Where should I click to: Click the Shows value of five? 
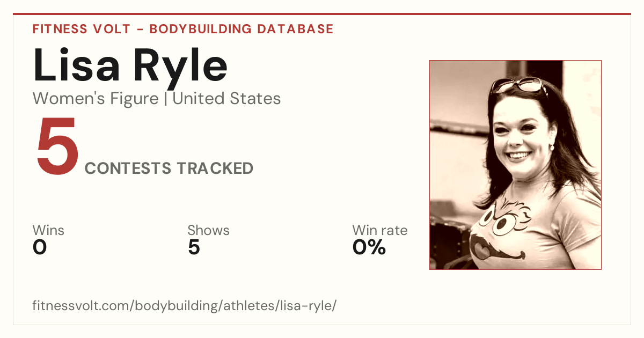click(194, 247)
